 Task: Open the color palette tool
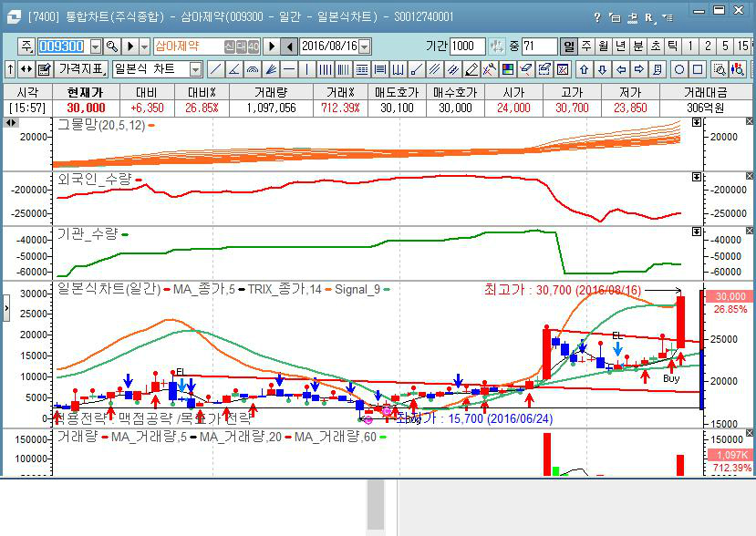click(508, 69)
